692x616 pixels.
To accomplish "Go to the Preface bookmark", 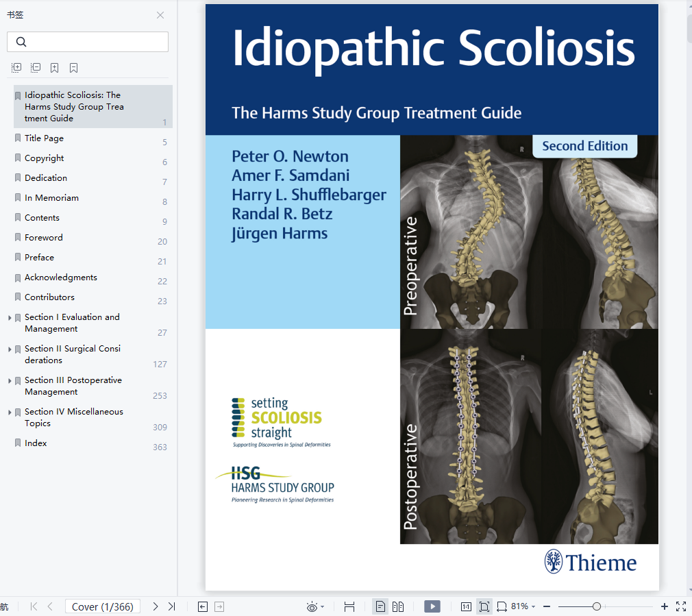I will (39, 257).
